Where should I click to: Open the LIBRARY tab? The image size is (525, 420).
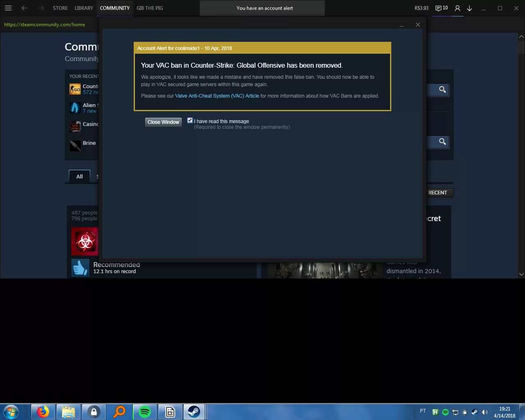coord(84,8)
